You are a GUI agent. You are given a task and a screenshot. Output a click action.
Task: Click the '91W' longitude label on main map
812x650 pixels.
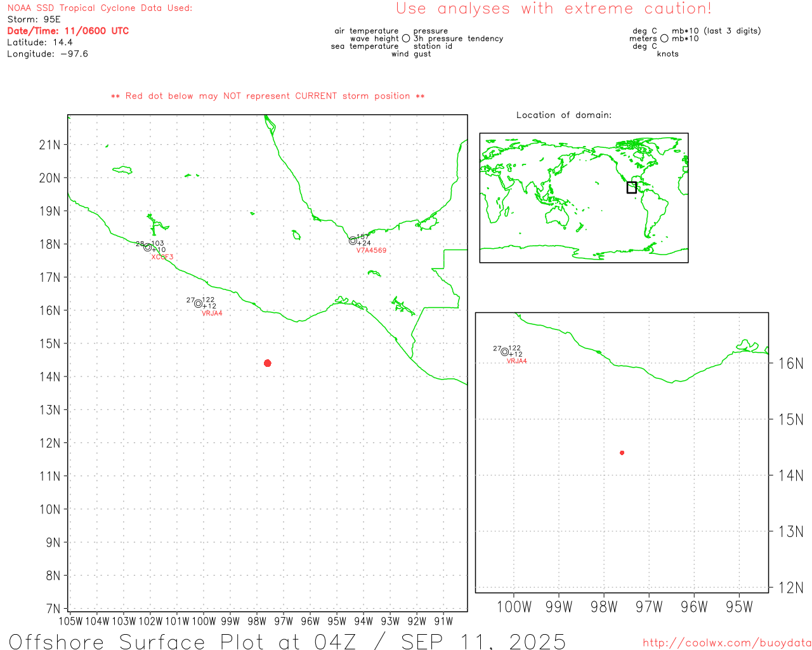443,621
